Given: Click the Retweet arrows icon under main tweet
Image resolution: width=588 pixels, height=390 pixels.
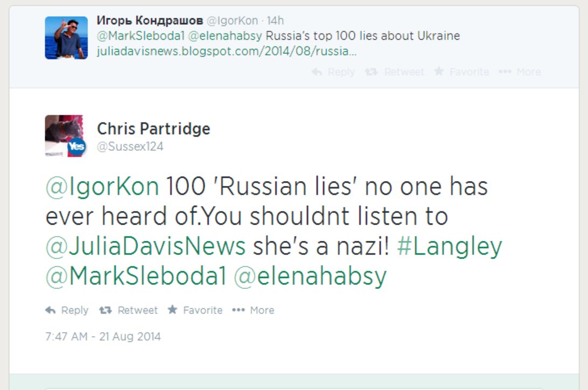Looking at the screenshot, I should point(106,310).
